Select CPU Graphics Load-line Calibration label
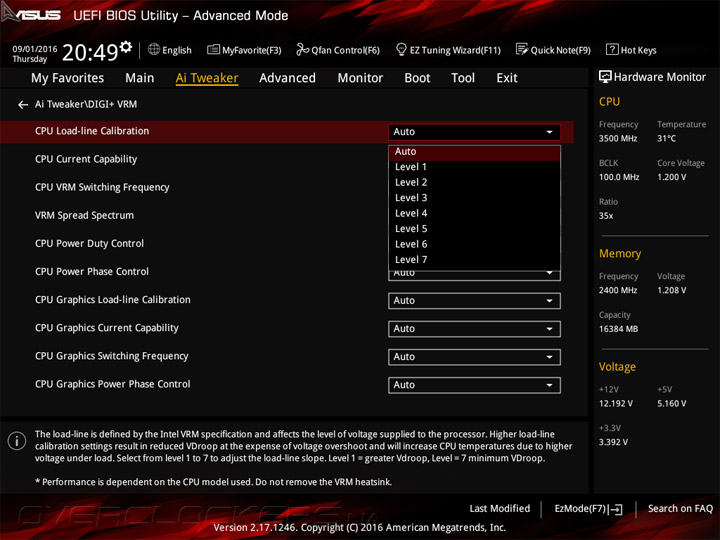The image size is (720, 540). (x=112, y=300)
